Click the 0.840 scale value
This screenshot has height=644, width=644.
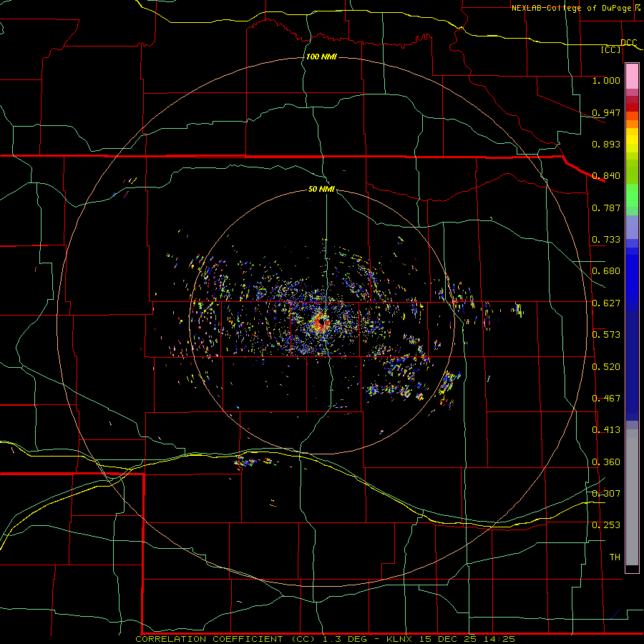tap(606, 176)
